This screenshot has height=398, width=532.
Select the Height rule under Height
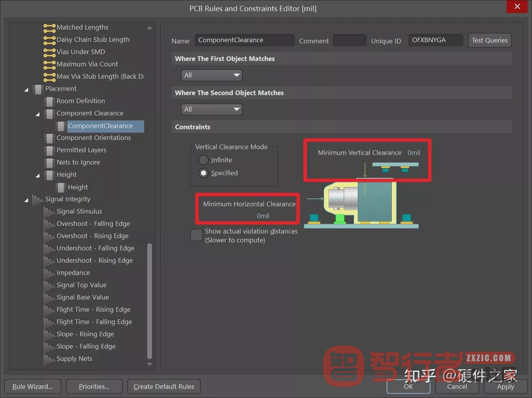tap(78, 187)
